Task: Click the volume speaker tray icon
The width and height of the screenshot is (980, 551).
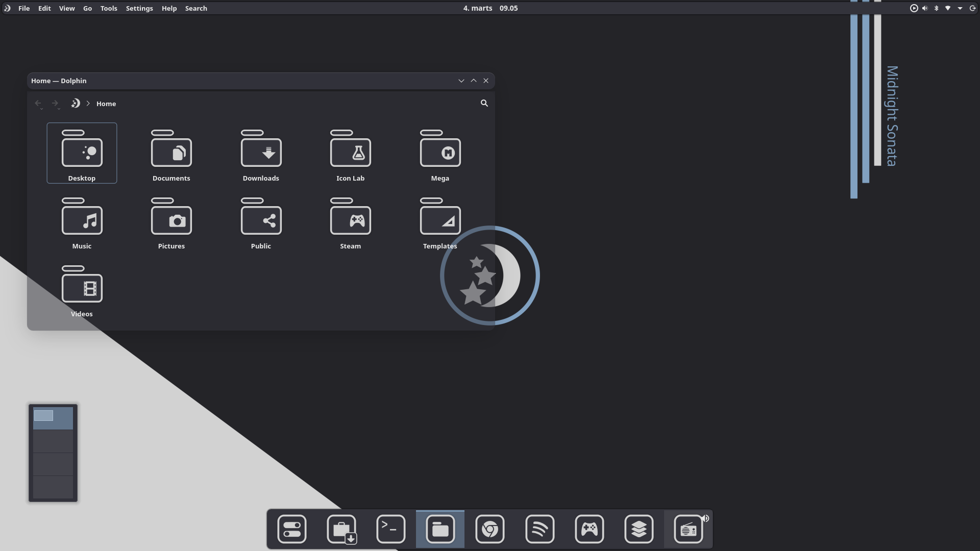Action: coord(925,8)
